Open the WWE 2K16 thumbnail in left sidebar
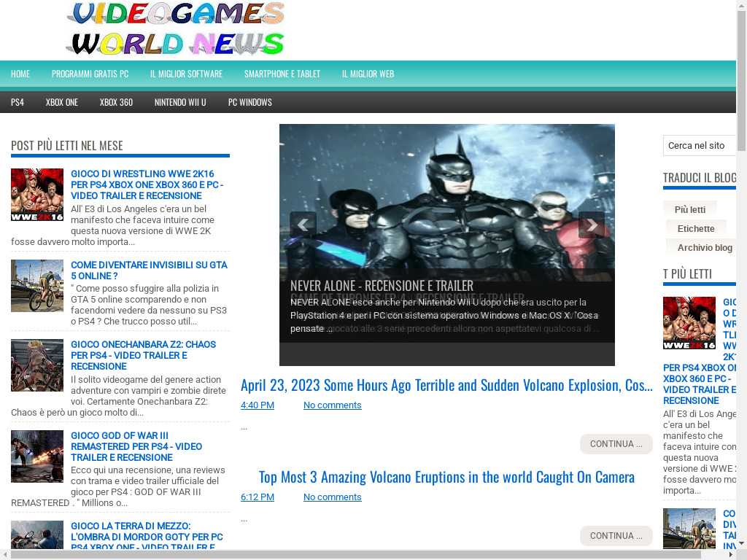747x560 pixels. pos(37,195)
